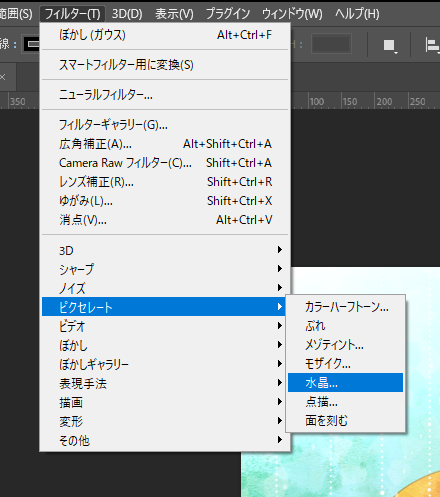Open Camera Raw フィルター(C)...
The width and height of the screenshot is (440, 497).
point(165,163)
